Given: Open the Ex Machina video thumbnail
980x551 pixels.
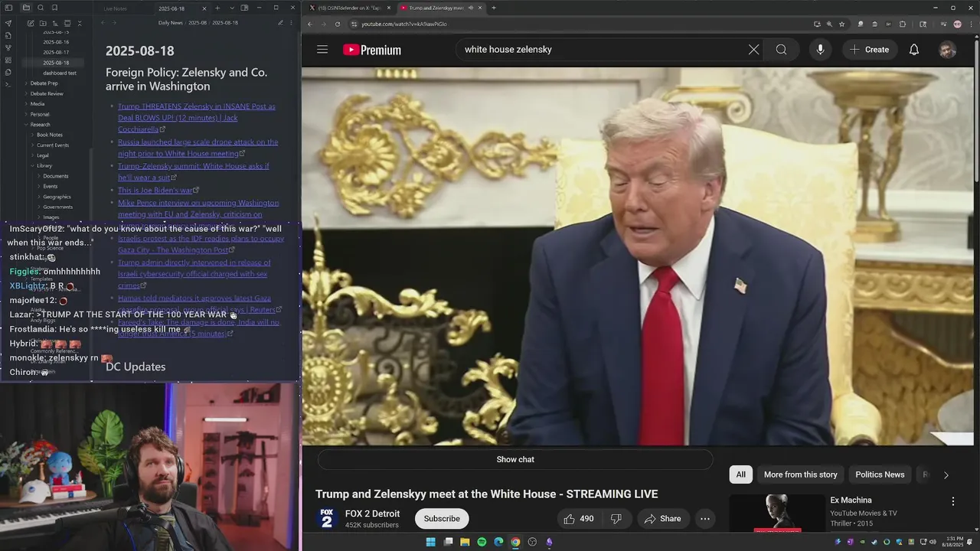Looking at the screenshot, I should pos(776,514).
